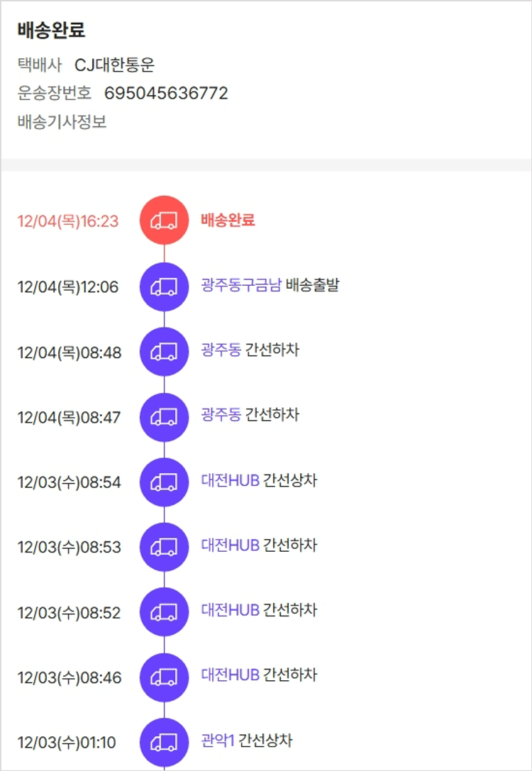Click the truck icon for 대전HUB 간선상차
The image size is (532, 771).
164,482
